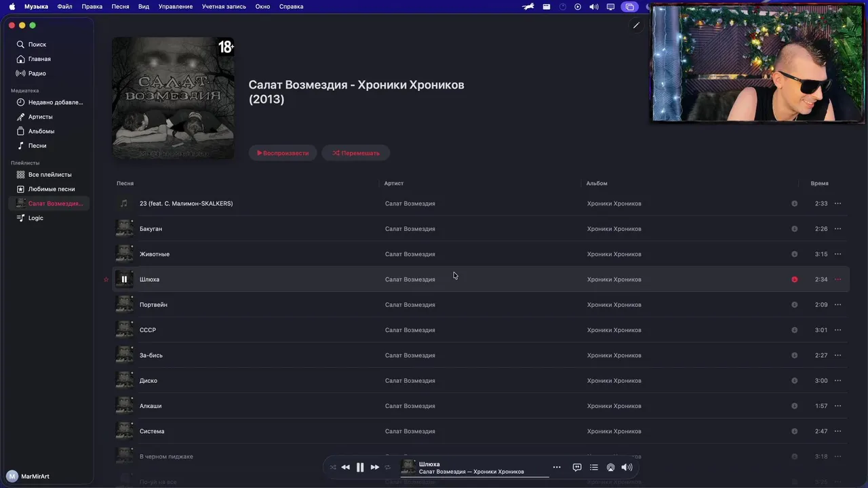The height and width of the screenshot is (488, 868).
Task: Sort by the Песня column header
Action: tap(125, 184)
